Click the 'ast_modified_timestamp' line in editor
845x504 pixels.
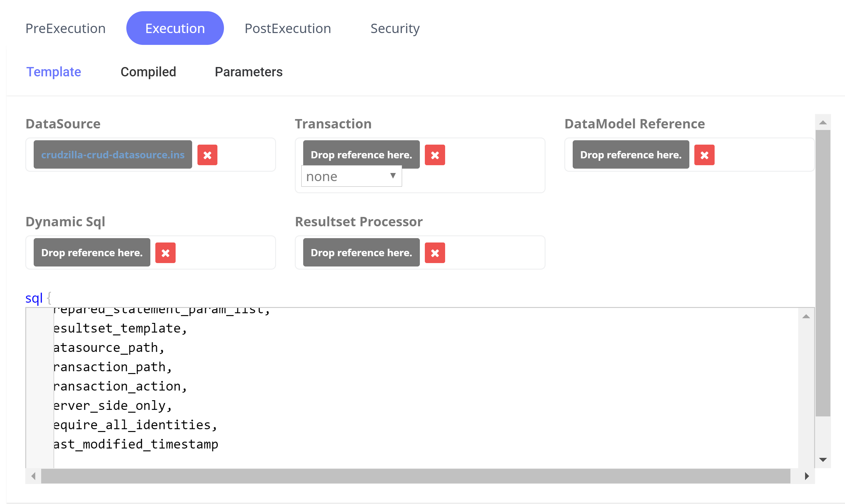click(x=136, y=444)
